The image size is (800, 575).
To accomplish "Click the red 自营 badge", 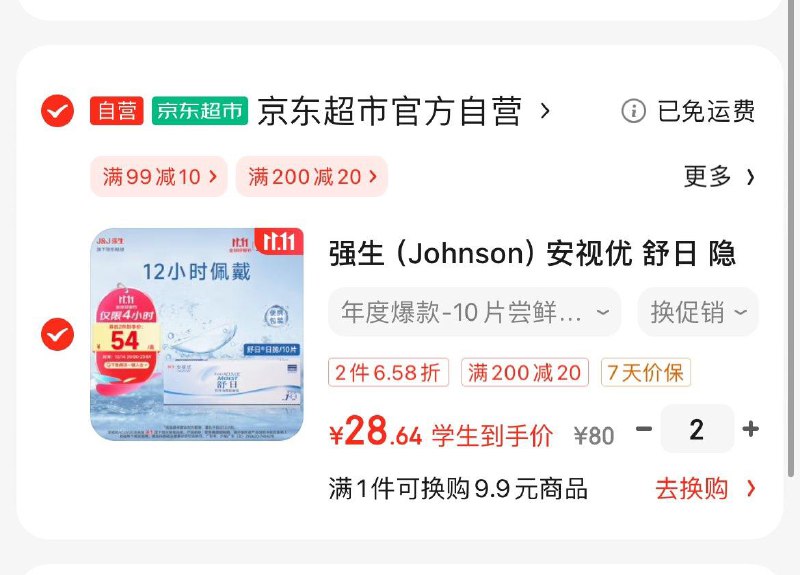I will click(117, 111).
